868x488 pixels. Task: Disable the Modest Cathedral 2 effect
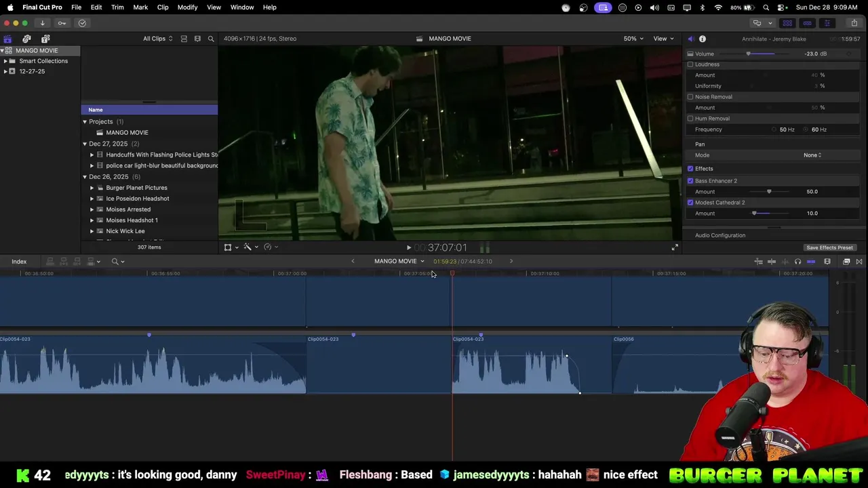pyautogui.click(x=690, y=203)
